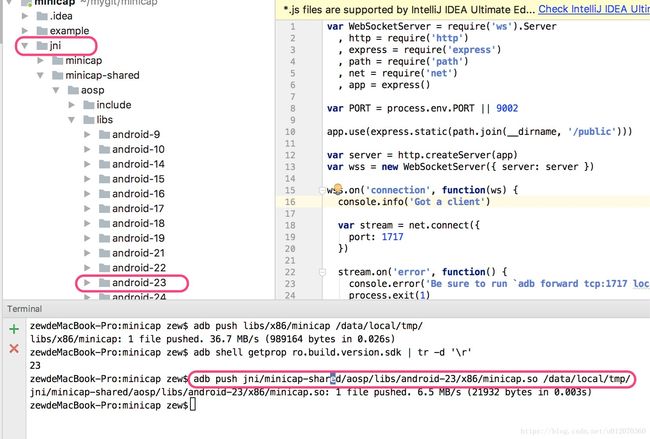Fold the wss.on connection block at line 15
The image size is (650, 439).
(322, 190)
